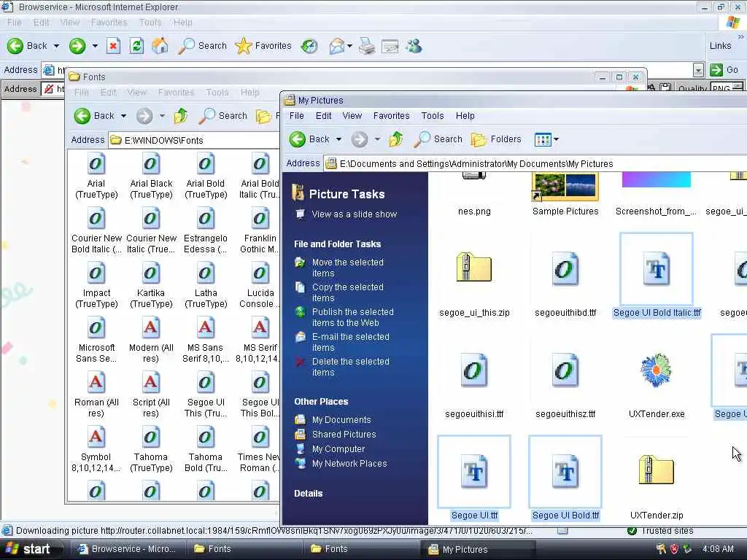The height and width of the screenshot is (560, 747).
Task: Click the History icon in Internet Explorer toolbar
Action: [x=309, y=46]
